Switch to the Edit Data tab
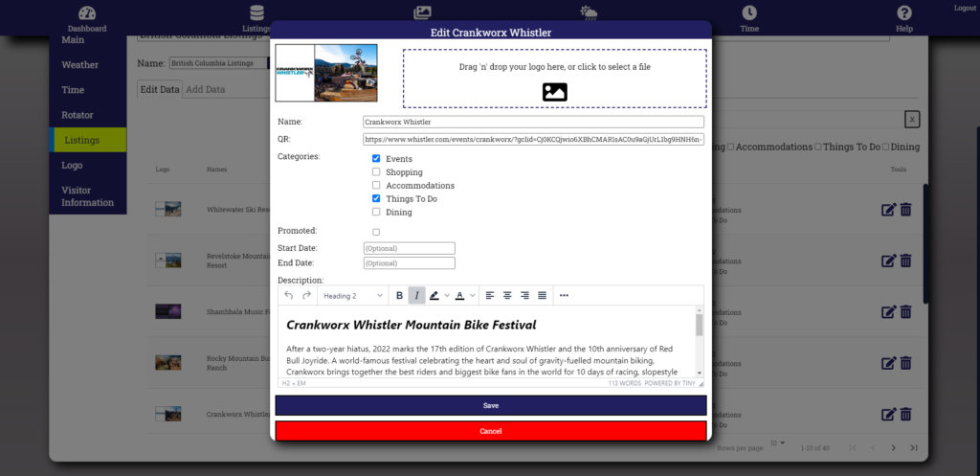The width and height of the screenshot is (980, 476). click(160, 89)
